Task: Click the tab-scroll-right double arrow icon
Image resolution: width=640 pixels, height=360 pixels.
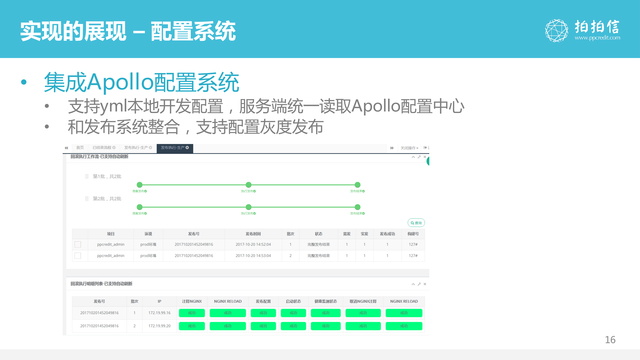Action: [x=392, y=148]
